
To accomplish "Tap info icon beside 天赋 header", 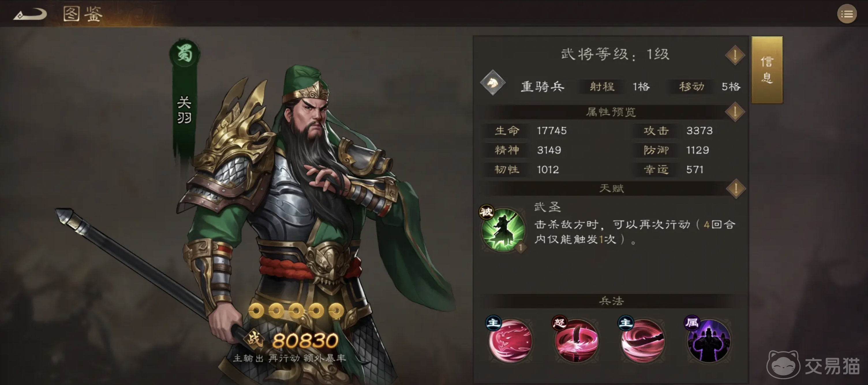I will 736,188.
